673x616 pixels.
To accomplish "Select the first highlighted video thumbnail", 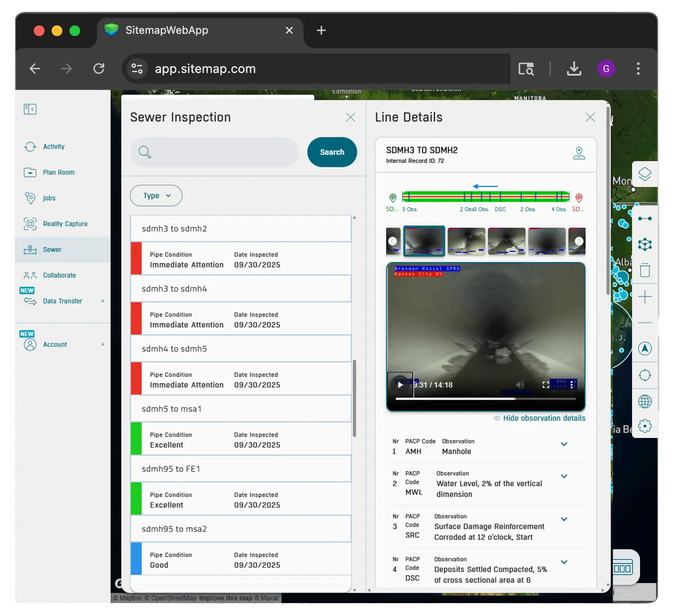I will point(424,241).
